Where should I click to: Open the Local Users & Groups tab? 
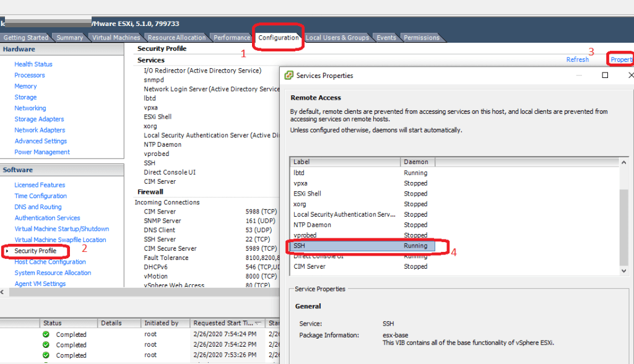[337, 37]
